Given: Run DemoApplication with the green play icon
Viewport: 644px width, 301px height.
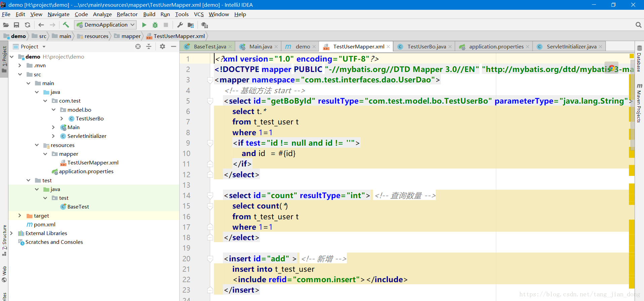Looking at the screenshot, I should pyautogui.click(x=144, y=25).
